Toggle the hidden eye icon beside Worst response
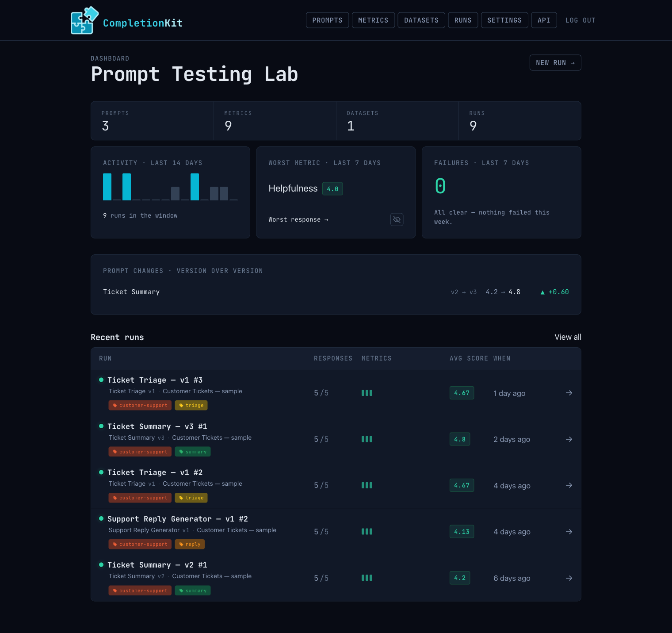Viewport: 672px width, 633px height. tap(397, 219)
